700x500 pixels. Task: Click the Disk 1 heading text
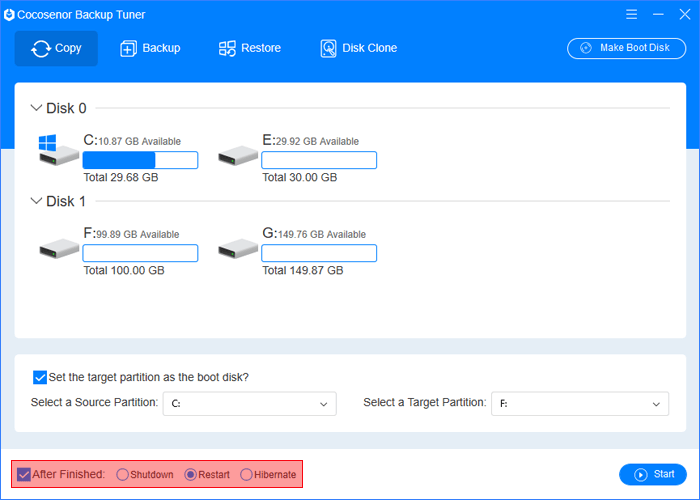[x=66, y=201]
